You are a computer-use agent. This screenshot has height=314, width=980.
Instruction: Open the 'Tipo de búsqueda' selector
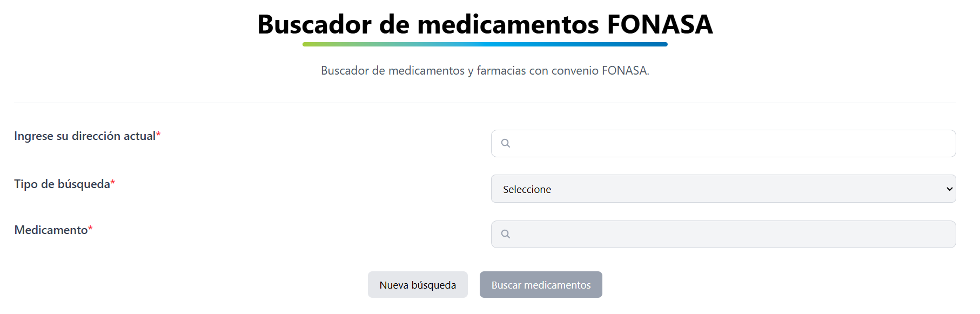pos(724,189)
